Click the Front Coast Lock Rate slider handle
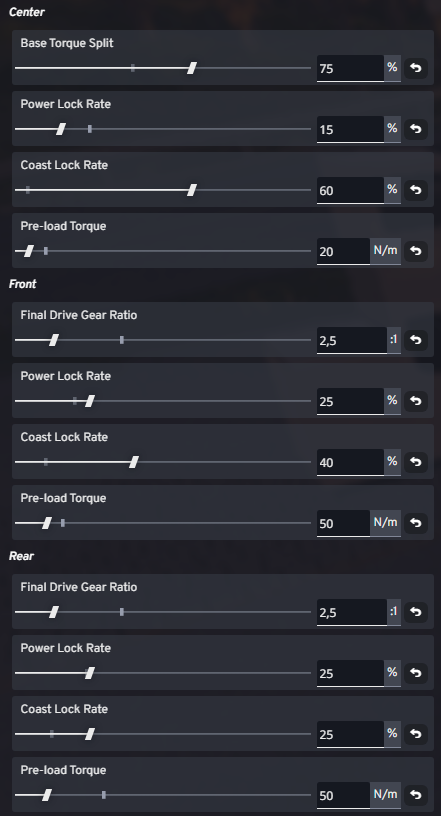Image resolution: width=441 pixels, height=816 pixels. coord(134,462)
